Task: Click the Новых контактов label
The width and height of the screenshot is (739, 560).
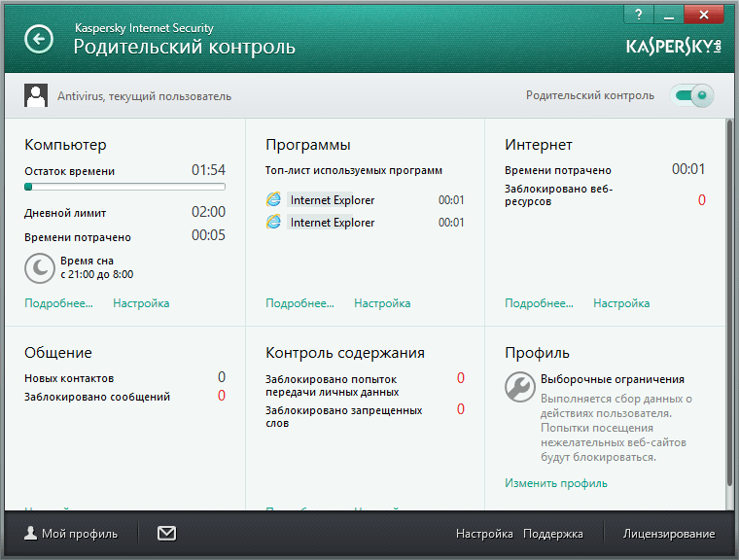Action: tap(69, 378)
